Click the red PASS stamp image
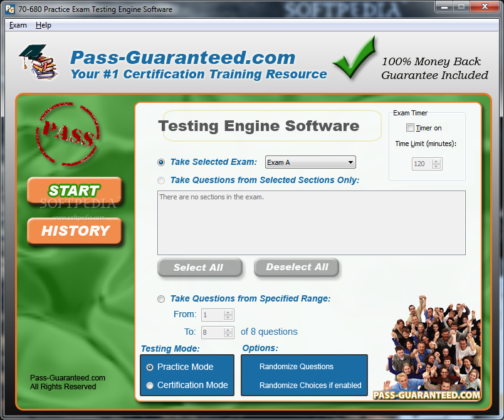The image size is (504, 420). coord(68,134)
